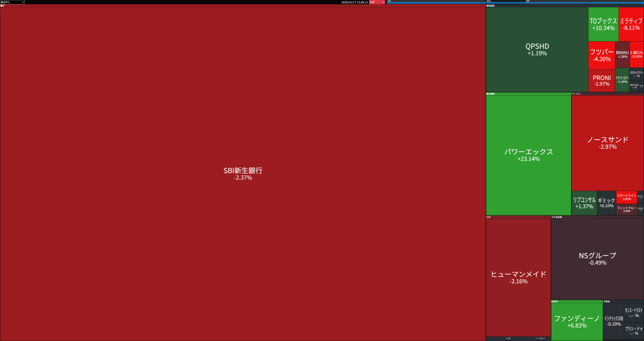The width and height of the screenshot is (644, 341).
Task: Click the BRANU -1.36% tile
Action: click(622, 54)
